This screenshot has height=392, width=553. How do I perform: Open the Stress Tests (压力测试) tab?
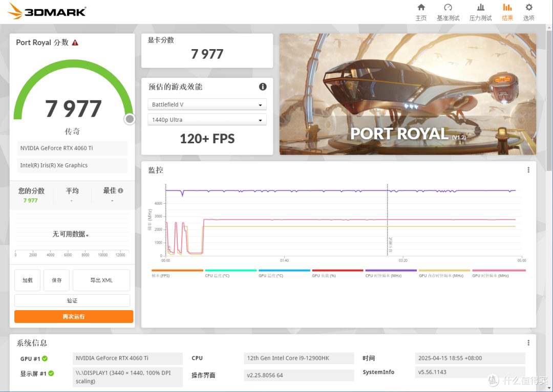click(480, 12)
